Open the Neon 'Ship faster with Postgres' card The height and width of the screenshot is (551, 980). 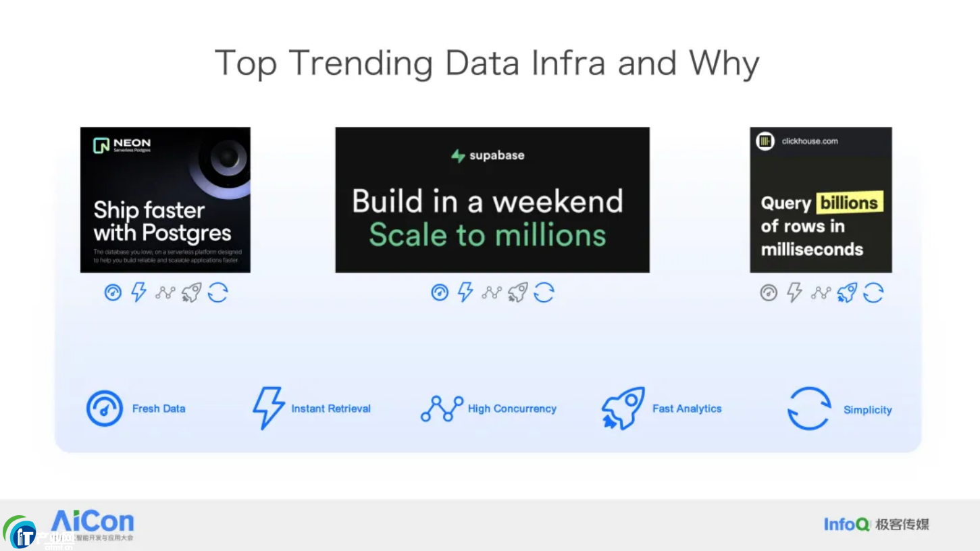tap(165, 200)
